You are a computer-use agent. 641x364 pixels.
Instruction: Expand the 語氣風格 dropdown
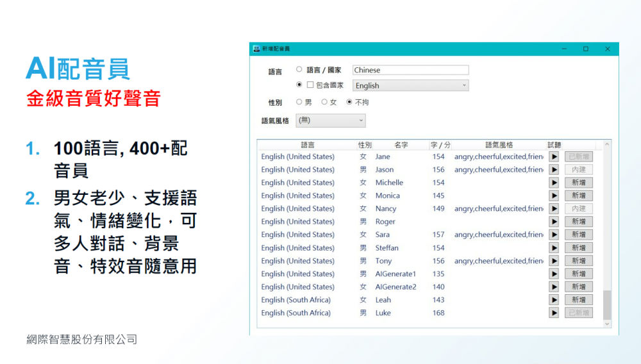330,120
